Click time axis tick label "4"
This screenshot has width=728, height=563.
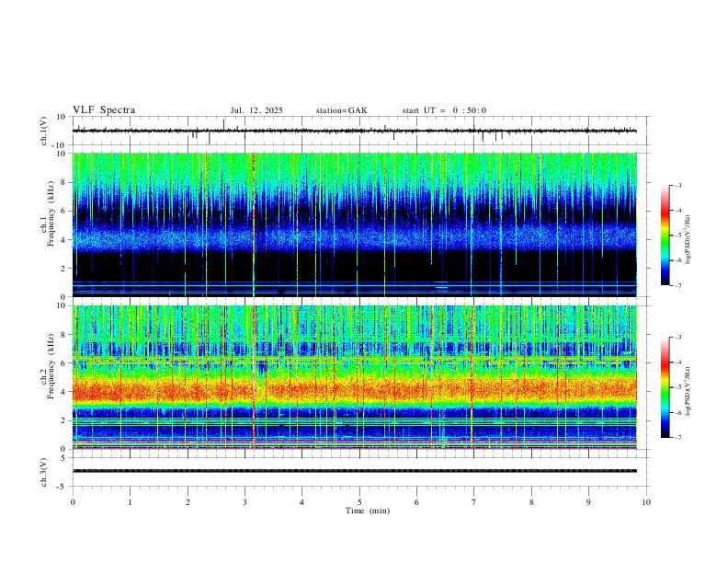click(x=302, y=502)
